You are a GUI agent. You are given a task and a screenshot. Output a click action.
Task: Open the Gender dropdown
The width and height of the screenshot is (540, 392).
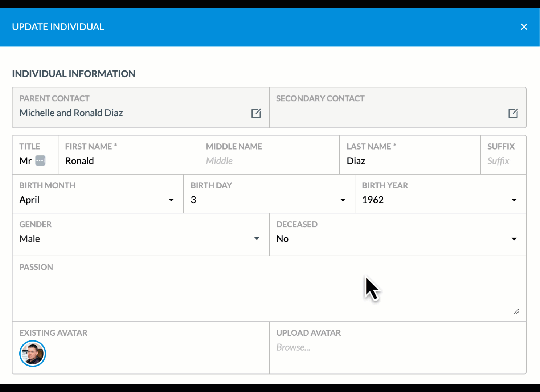click(257, 238)
